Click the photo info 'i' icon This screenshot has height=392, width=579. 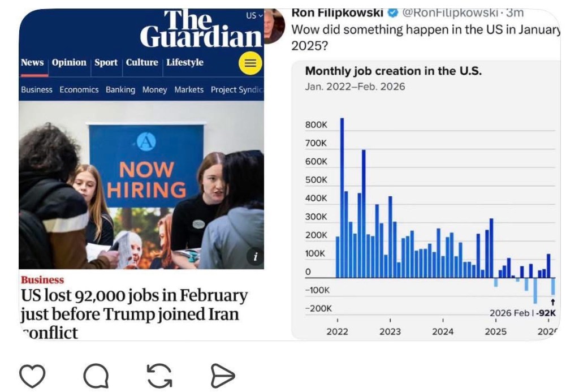coord(255,257)
